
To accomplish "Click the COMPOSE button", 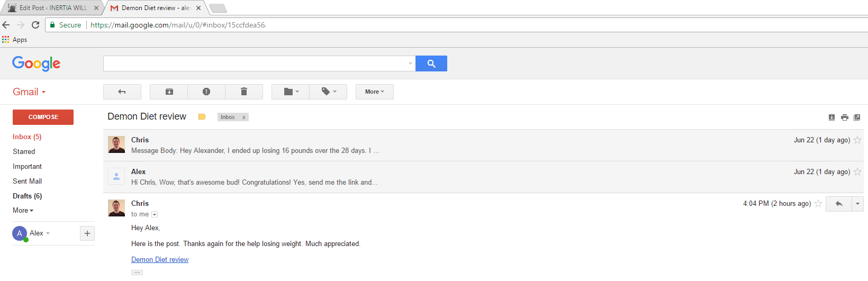I will [43, 117].
